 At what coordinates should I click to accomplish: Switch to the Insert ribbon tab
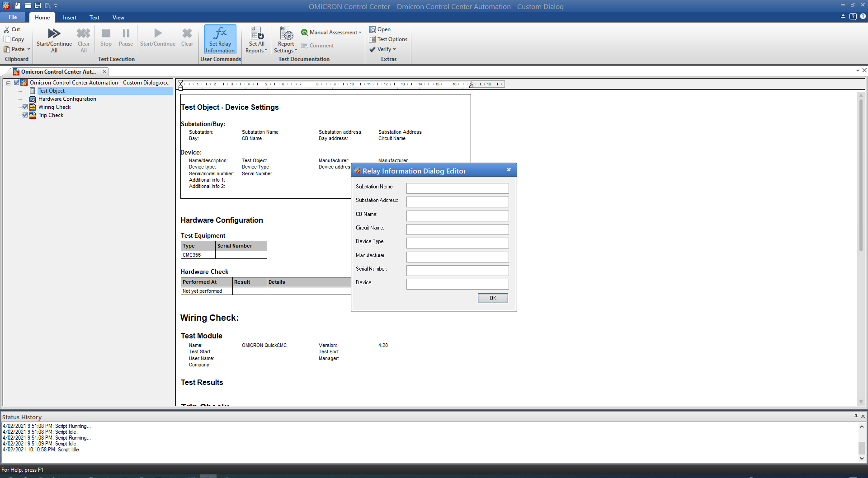[70, 18]
